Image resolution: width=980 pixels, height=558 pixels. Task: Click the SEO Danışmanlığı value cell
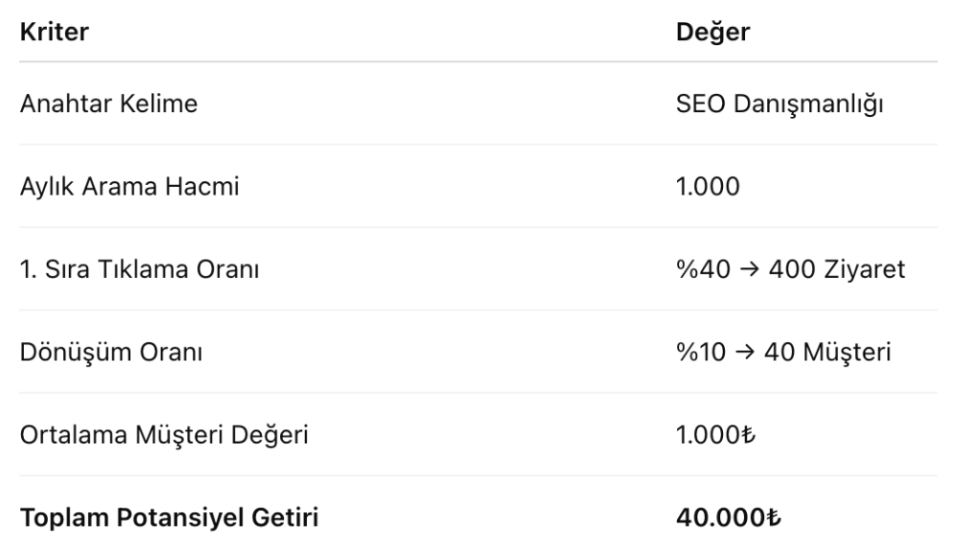tap(780, 104)
